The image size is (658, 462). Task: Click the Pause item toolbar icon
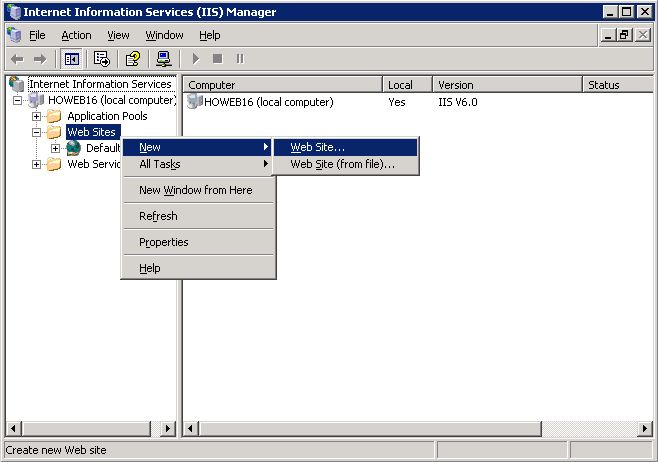pos(240,58)
